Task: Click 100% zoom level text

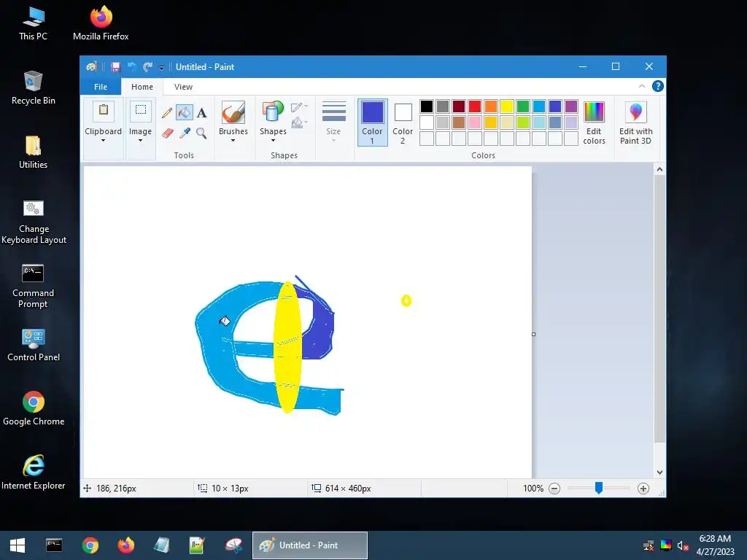Action: (x=533, y=489)
